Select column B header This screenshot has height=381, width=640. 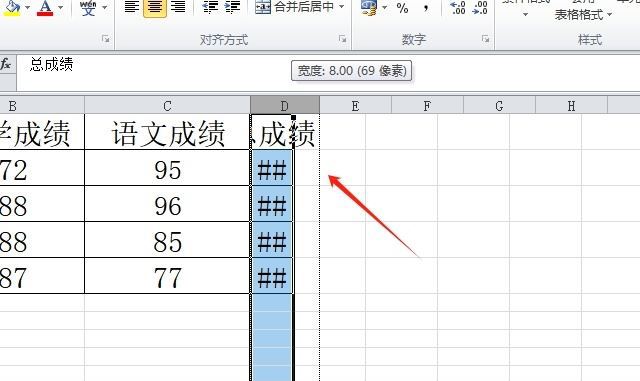pos(42,106)
